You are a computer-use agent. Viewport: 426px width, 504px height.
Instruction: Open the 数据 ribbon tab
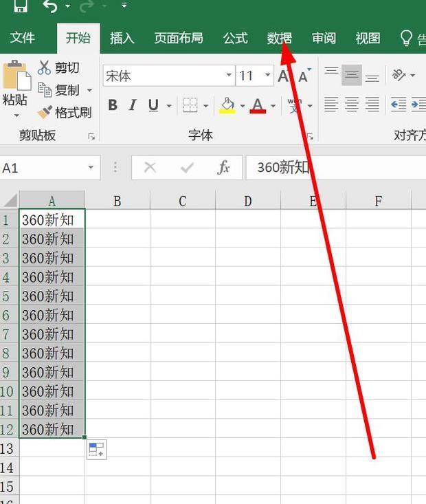coord(279,38)
